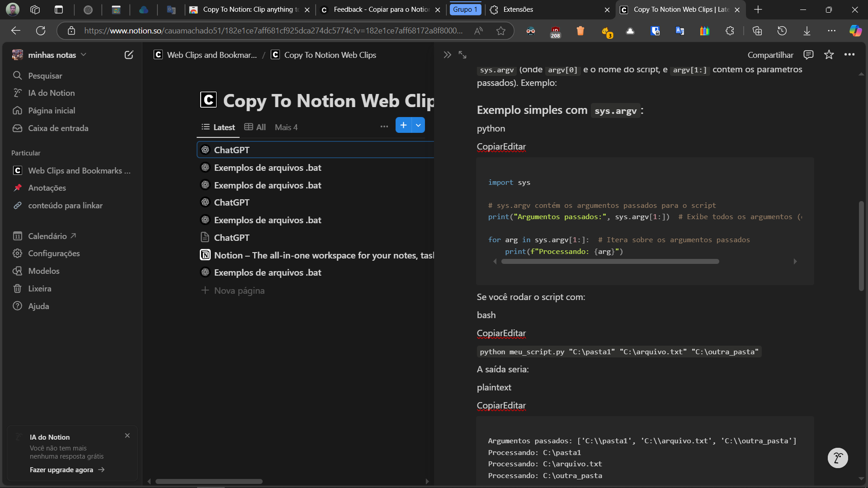This screenshot has width=868, height=488.
Task: Switch to Feedback - Copiar para o Notion tab
Action: [x=380, y=9]
